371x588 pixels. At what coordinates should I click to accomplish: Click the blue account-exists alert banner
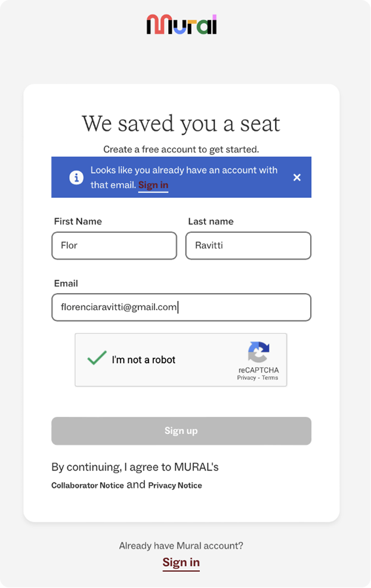[x=181, y=177]
